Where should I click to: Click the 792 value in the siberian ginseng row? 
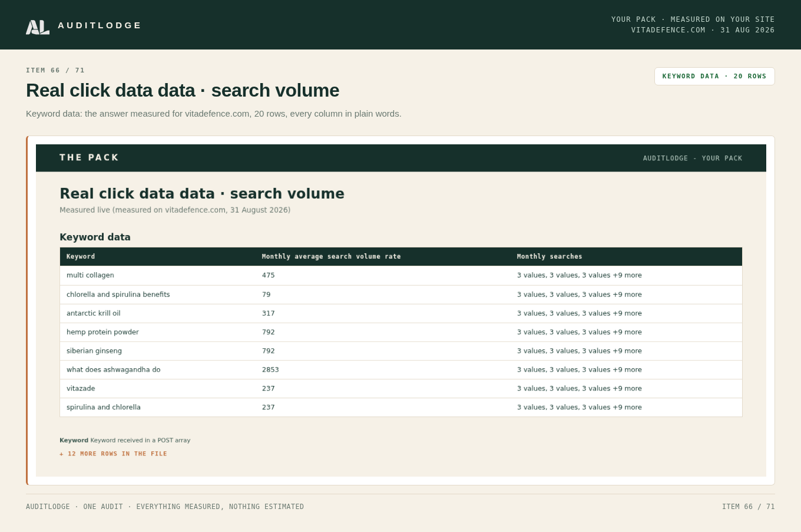click(269, 351)
